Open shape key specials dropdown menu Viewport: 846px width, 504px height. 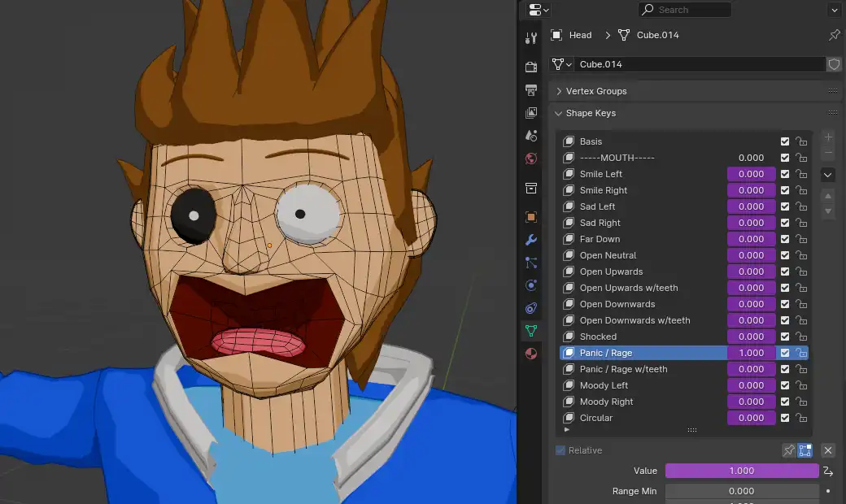(x=828, y=175)
